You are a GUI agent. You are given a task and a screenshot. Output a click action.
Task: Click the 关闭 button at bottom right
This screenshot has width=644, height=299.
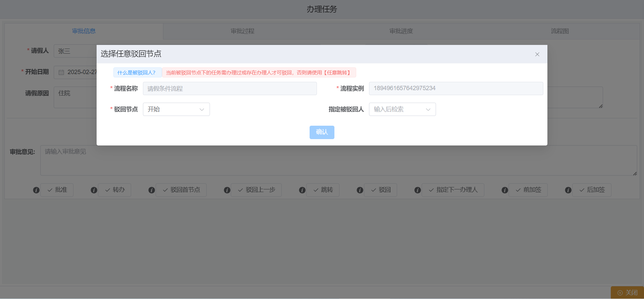[627, 293]
